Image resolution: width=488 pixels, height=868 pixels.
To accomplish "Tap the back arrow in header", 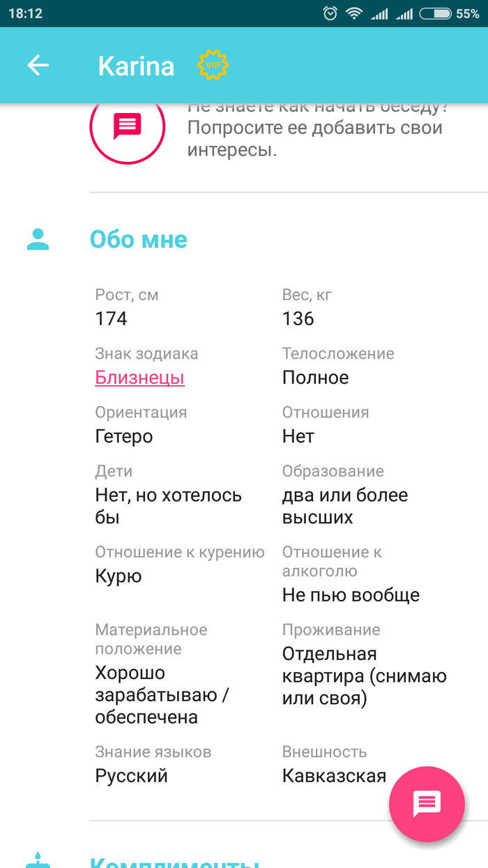I will [38, 66].
